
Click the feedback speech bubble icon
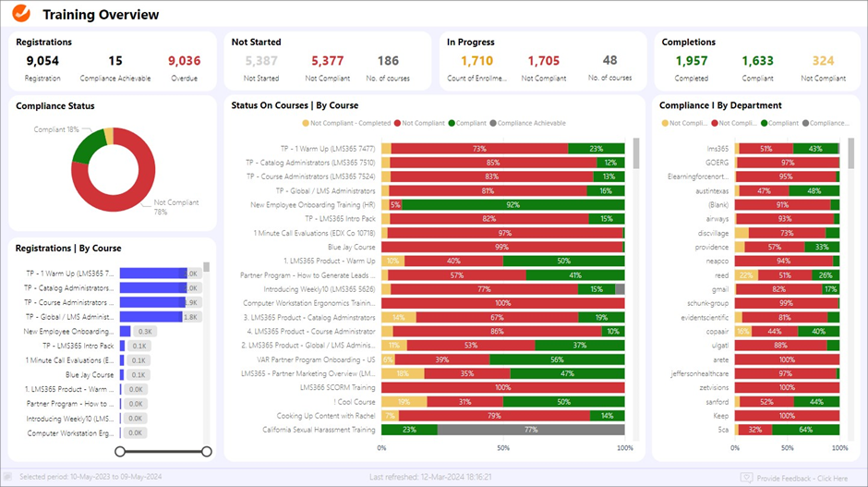(x=746, y=477)
